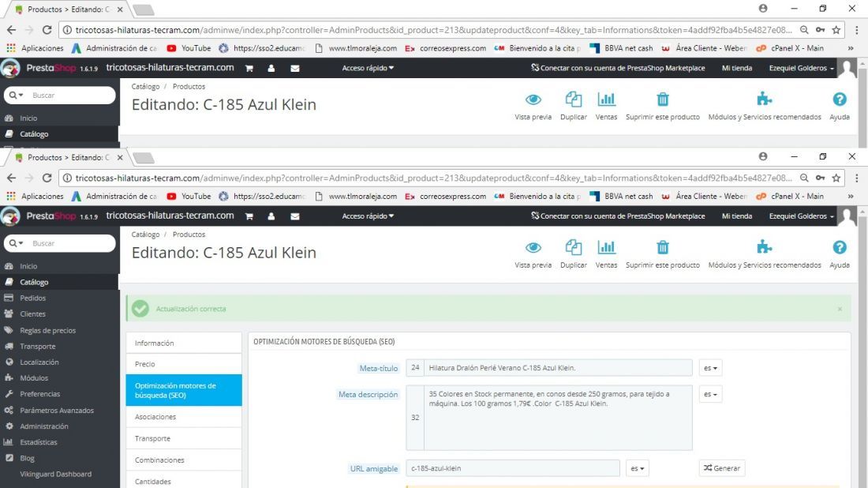
Task: Click Generar button for friendly URL
Action: pyautogui.click(x=722, y=468)
